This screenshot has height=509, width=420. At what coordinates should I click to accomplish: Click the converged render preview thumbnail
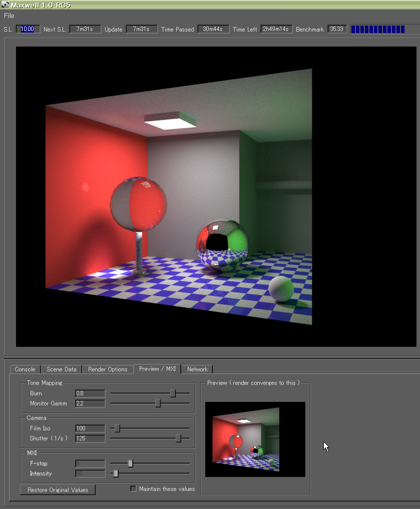(255, 439)
